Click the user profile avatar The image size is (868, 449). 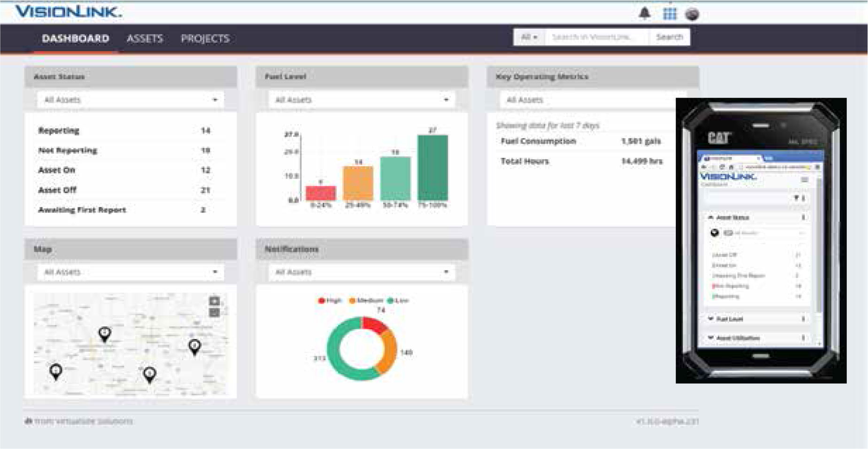[x=692, y=14]
